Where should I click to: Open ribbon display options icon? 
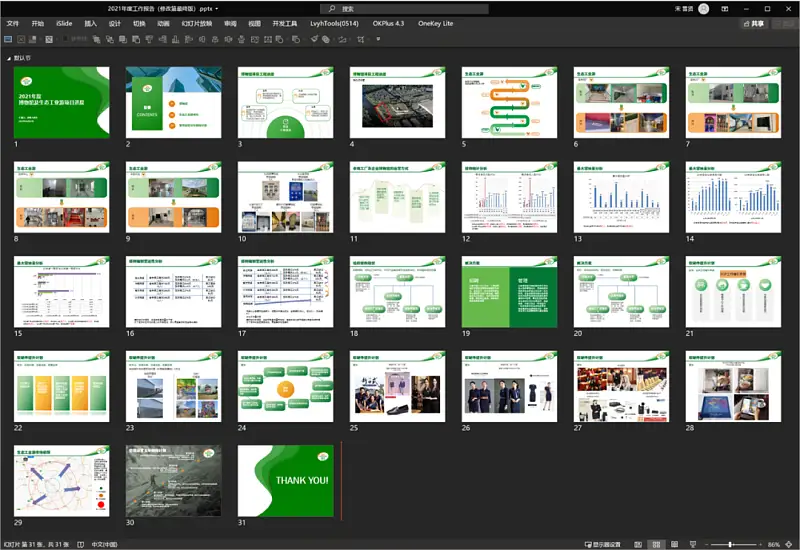click(724, 9)
